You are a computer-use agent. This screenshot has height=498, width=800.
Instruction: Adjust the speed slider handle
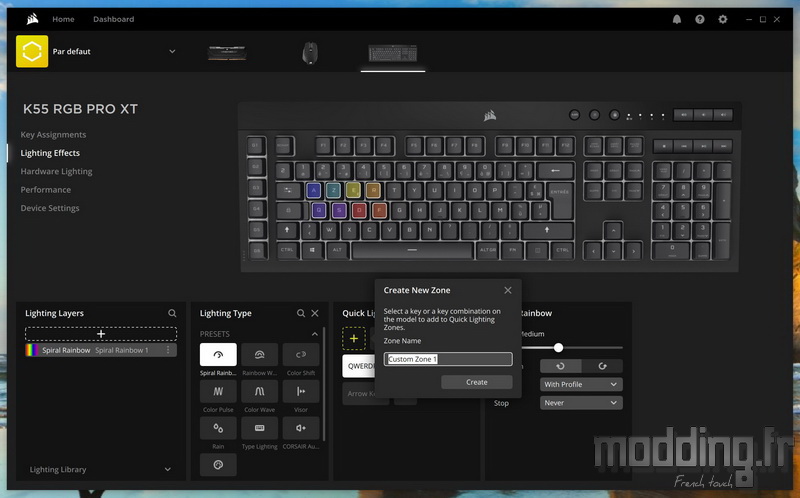(559, 347)
